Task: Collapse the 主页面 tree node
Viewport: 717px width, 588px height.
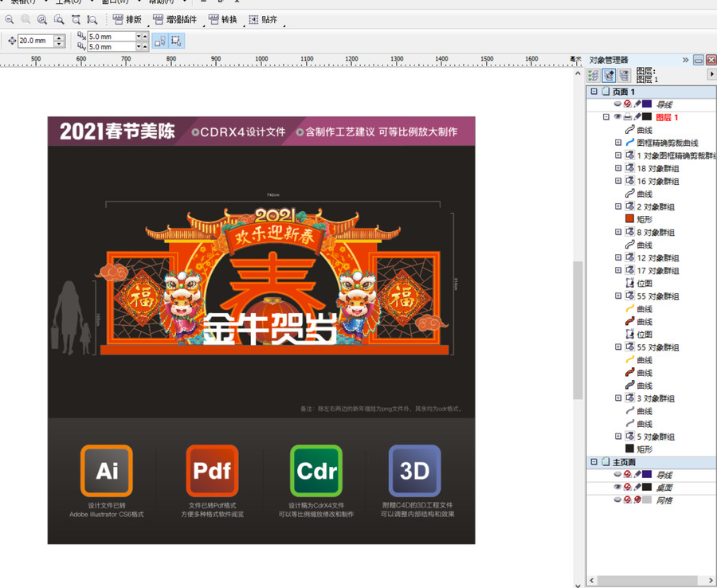Action: click(594, 462)
